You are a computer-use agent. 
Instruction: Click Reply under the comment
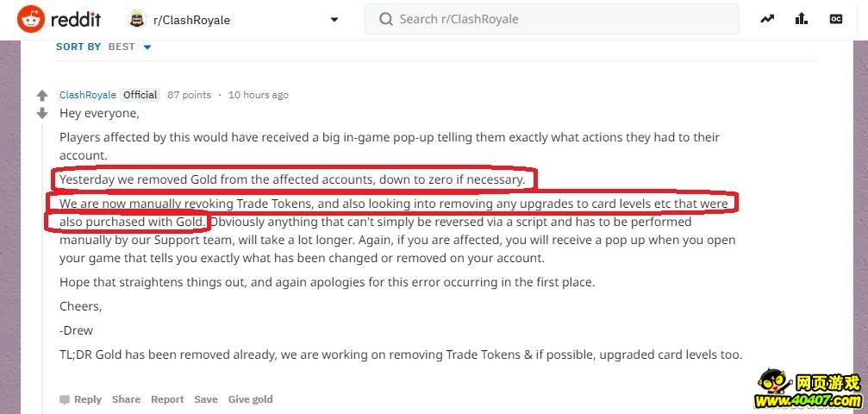(x=88, y=399)
